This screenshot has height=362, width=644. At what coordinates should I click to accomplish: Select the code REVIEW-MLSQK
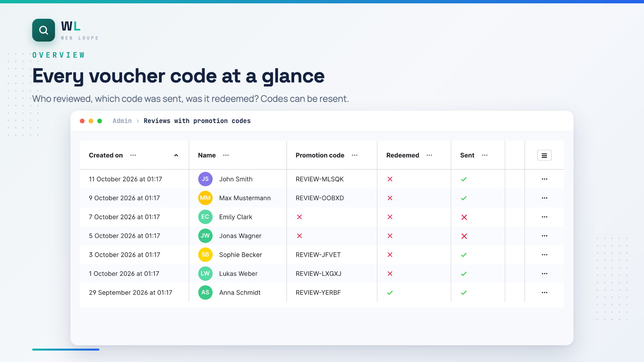(x=320, y=179)
